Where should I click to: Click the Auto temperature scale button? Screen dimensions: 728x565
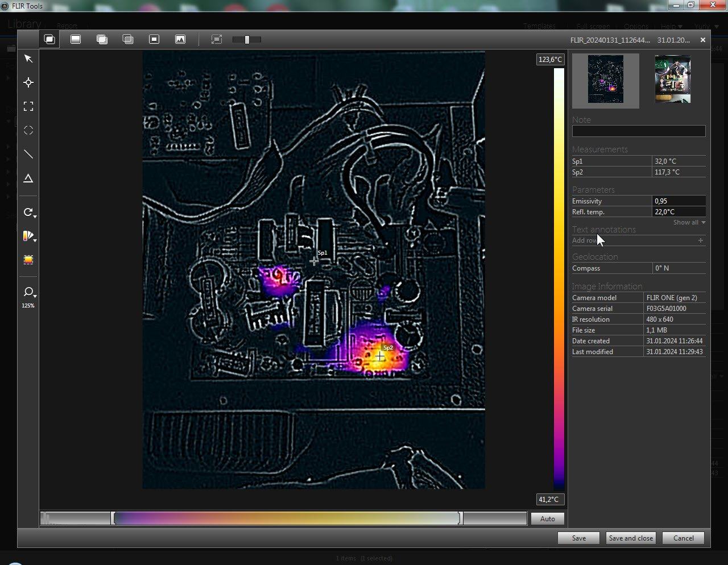pyautogui.click(x=547, y=518)
